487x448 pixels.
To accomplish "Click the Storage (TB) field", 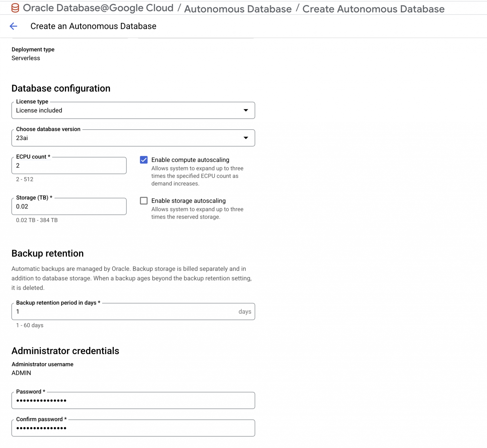I will click(x=69, y=206).
